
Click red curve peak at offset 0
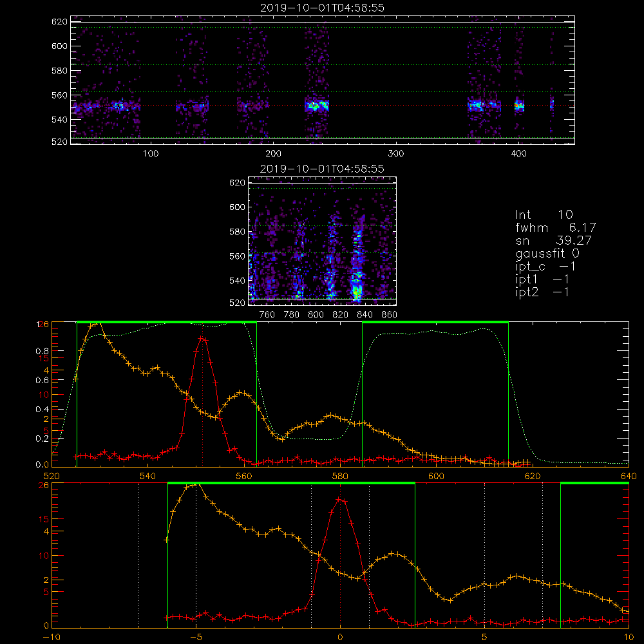[339, 500]
